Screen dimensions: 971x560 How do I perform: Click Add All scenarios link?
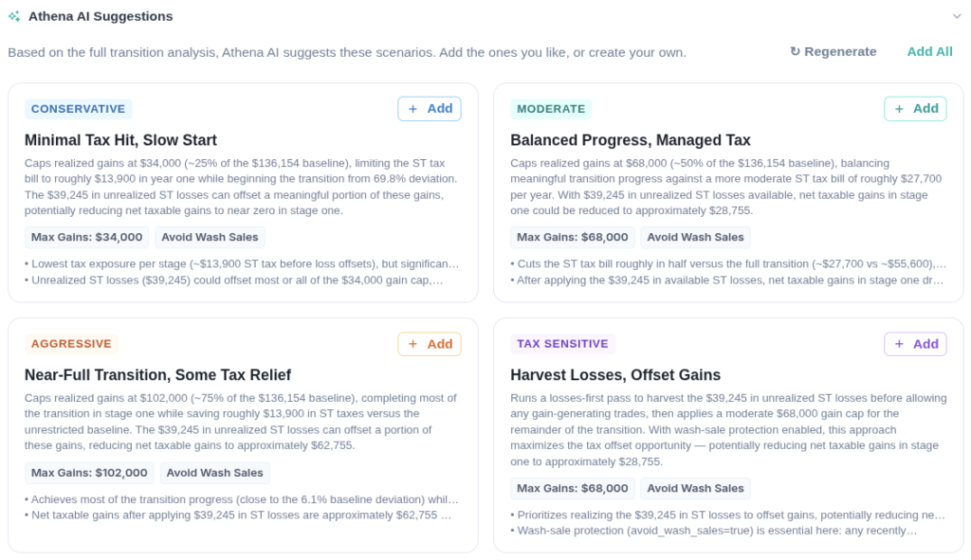click(929, 51)
